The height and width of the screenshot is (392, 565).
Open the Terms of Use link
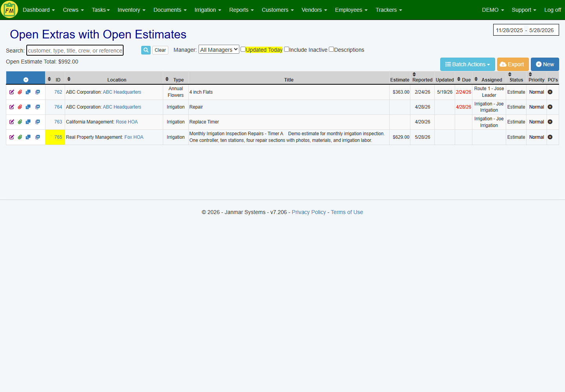pos(347,212)
